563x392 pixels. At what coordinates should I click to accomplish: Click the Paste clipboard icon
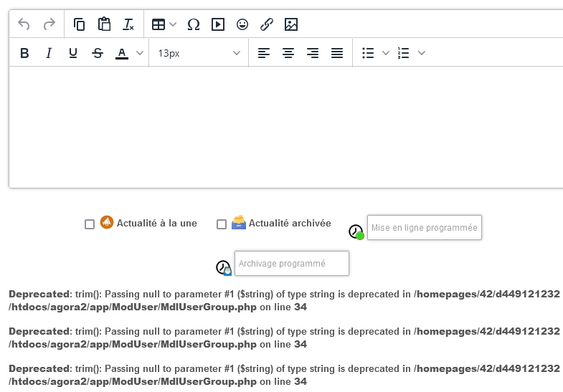tap(104, 24)
